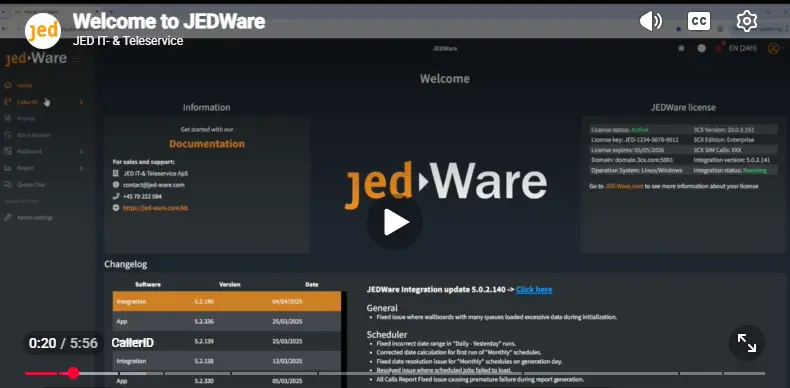790x388 pixels.
Task: Open the user profile avatar menu
Action: [x=773, y=48]
